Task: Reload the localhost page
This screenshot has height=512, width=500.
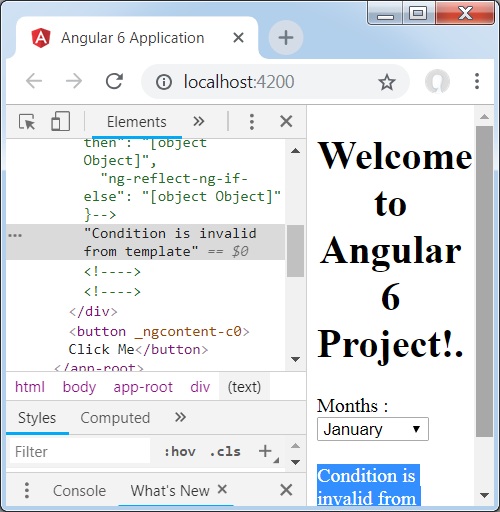Action: coord(114,81)
